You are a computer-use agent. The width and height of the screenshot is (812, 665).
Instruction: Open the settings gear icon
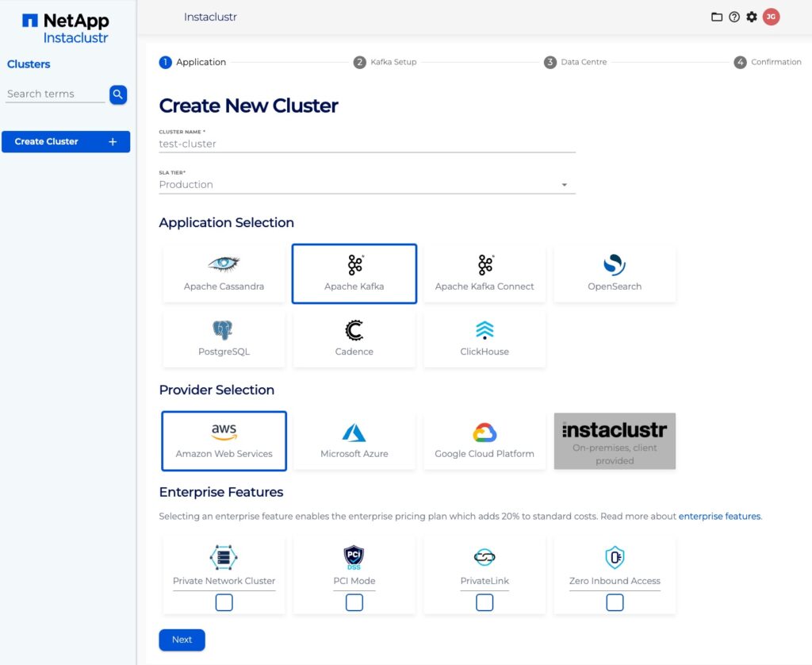pos(752,17)
